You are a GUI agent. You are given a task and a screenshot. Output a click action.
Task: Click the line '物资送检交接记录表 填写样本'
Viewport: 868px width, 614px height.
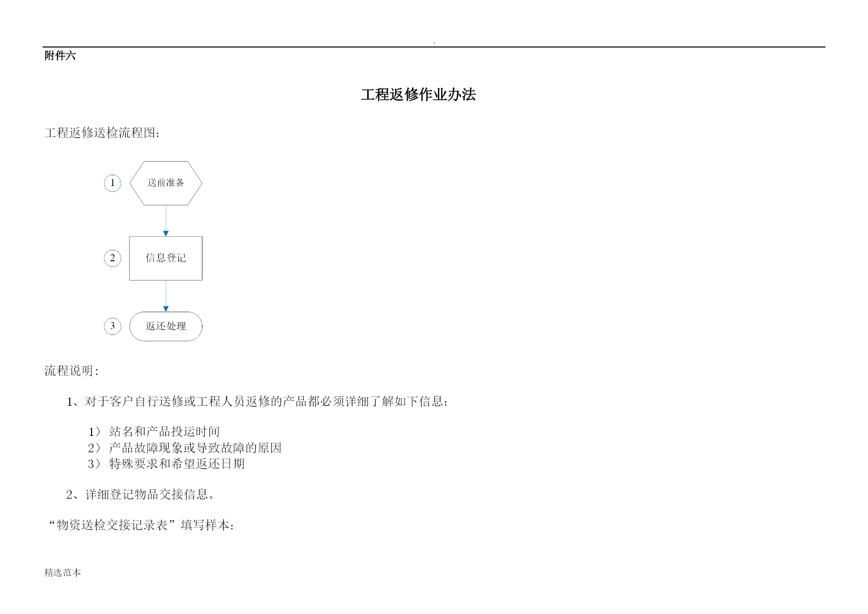[x=141, y=525]
